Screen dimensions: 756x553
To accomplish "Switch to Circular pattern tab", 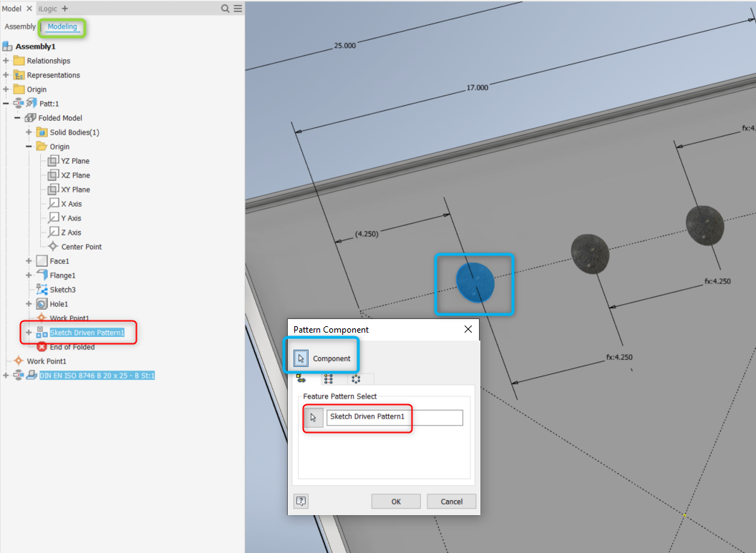I will [357, 378].
